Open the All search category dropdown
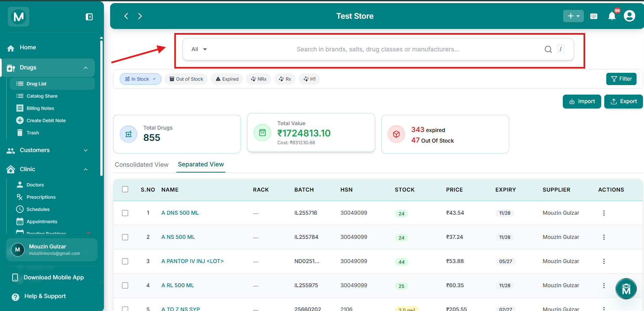 (199, 49)
